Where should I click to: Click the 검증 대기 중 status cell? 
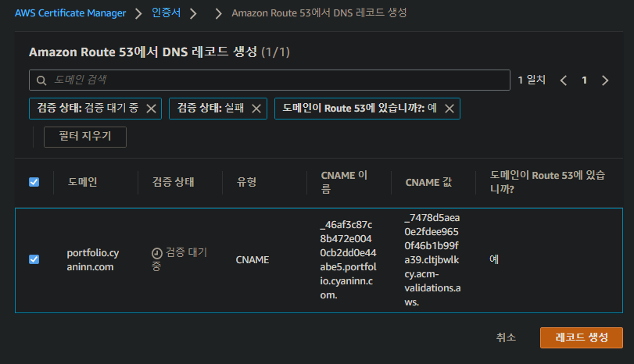click(180, 259)
